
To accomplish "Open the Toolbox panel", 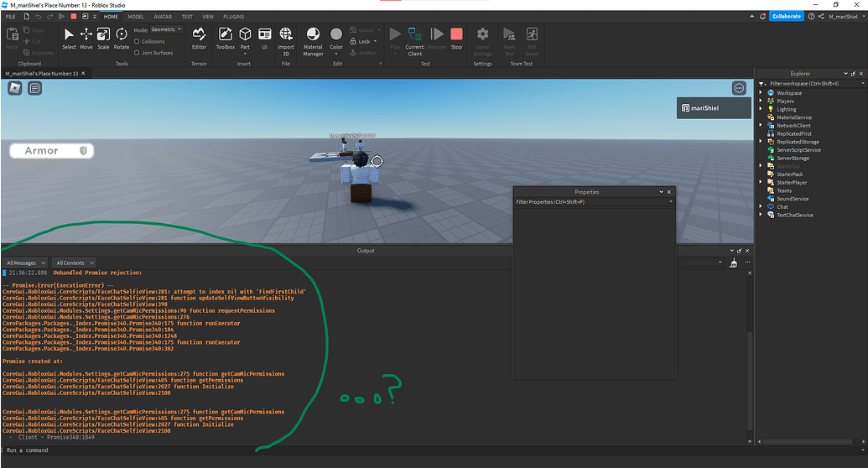I will click(x=226, y=39).
